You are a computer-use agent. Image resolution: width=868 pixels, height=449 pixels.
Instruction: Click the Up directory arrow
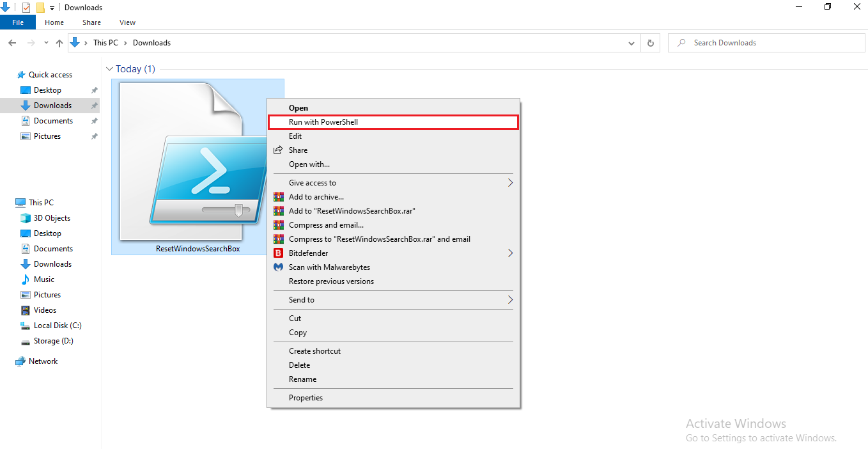click(x=59, y=43)
